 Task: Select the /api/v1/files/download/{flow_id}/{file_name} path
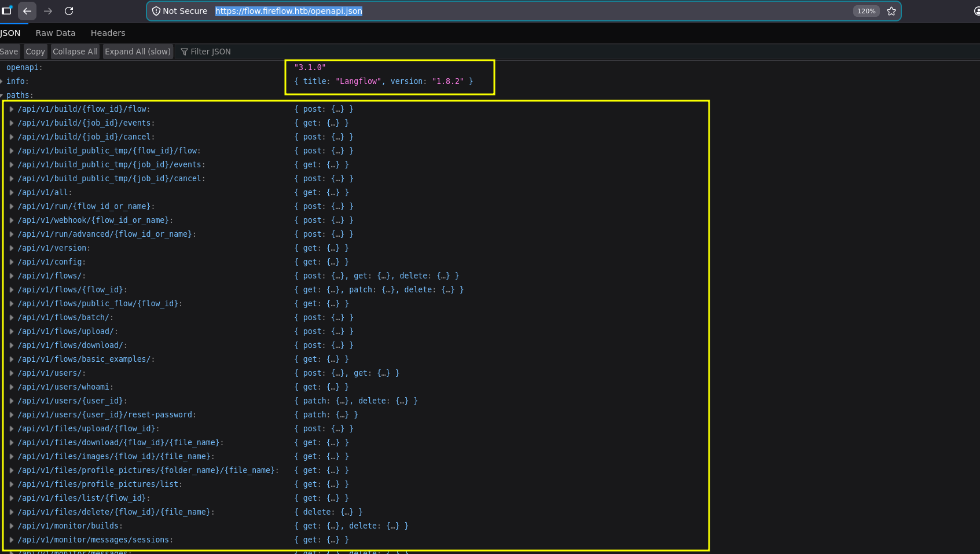point(120,442)
